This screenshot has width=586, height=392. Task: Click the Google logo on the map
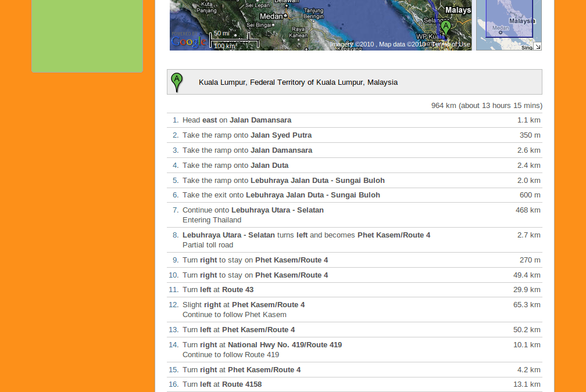189,41
